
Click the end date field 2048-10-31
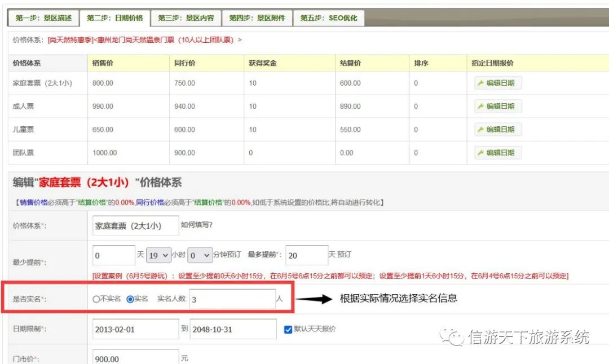click(x=232, y=330)
